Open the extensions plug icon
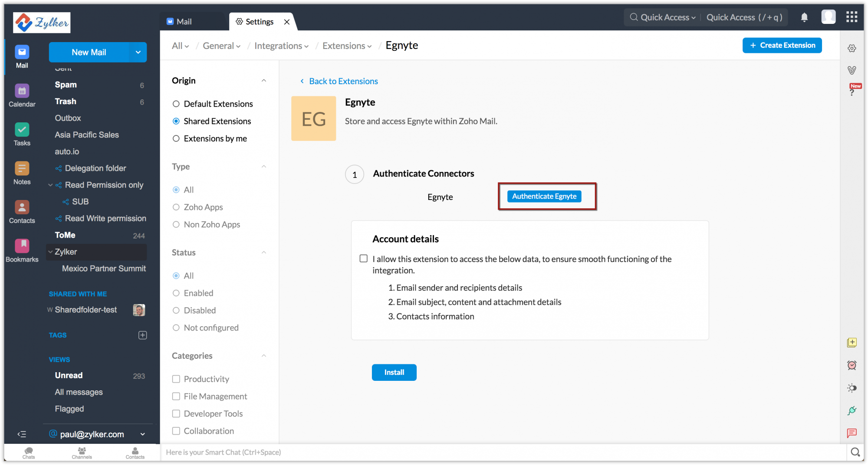Viewport: 868px width, 465px height. (852, 410)
